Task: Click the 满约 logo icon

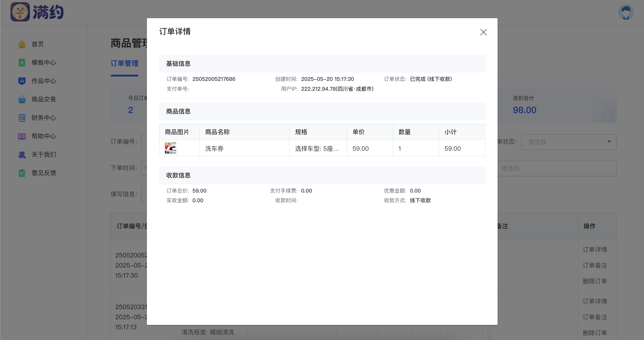Action: coord(20,12)
